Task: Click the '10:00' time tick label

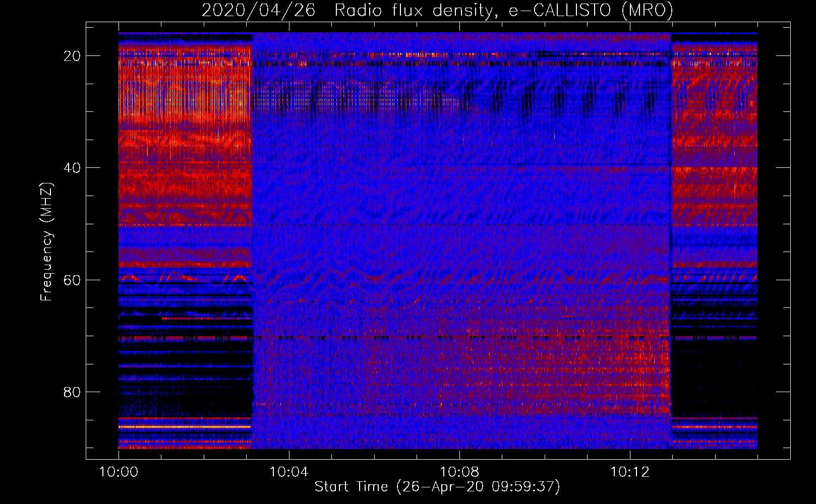Action: coord(119,472)
